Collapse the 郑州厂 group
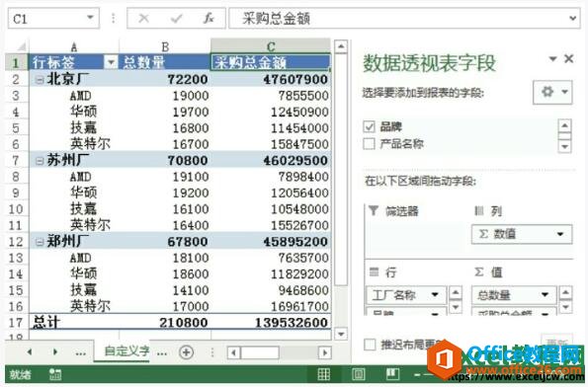Viewport: 588px width, 387px height. click(40, 242)
